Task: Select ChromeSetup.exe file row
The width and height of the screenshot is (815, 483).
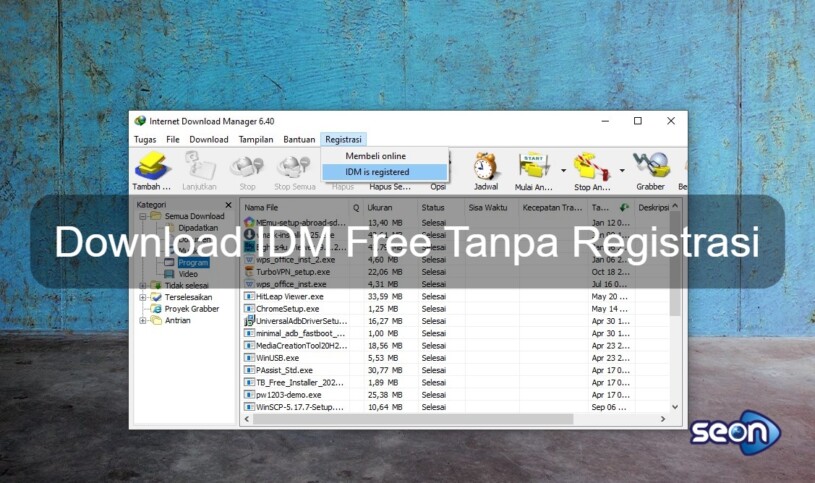Action: (x=455, y=309)
